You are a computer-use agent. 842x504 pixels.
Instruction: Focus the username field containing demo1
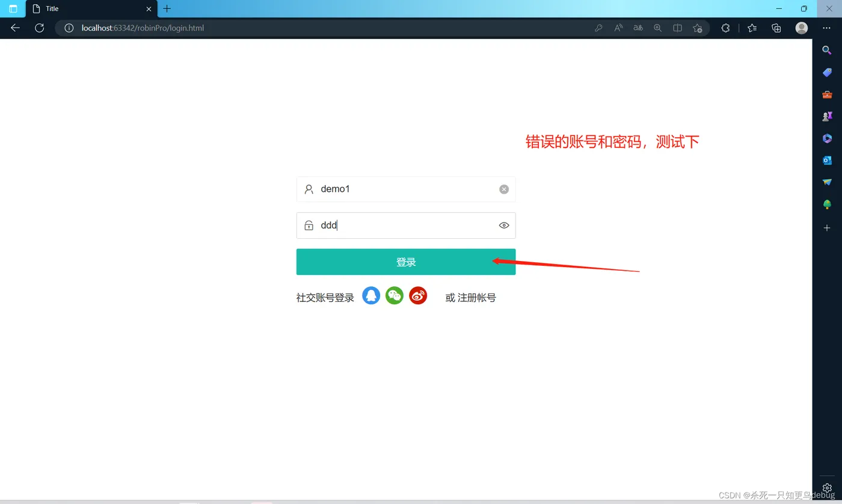point(406,189)
